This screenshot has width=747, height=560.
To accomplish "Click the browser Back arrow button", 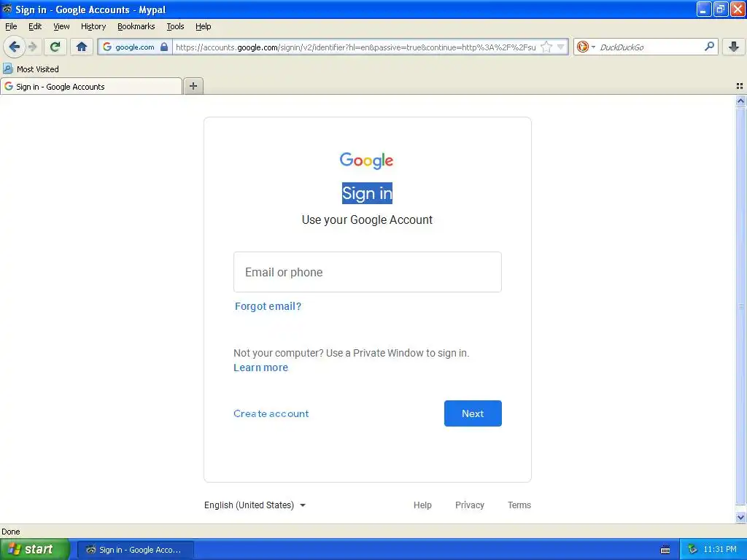I will coord(15,47).
